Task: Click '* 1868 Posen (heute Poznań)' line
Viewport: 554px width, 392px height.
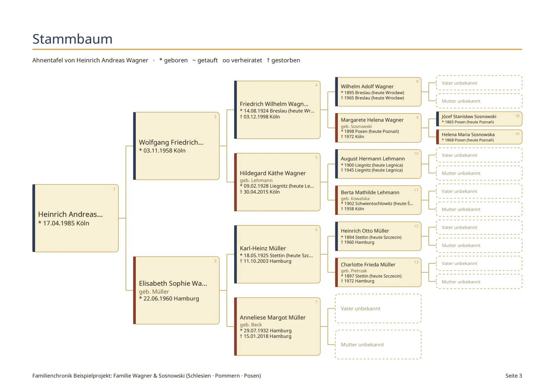Action: (x=468, y=140)
